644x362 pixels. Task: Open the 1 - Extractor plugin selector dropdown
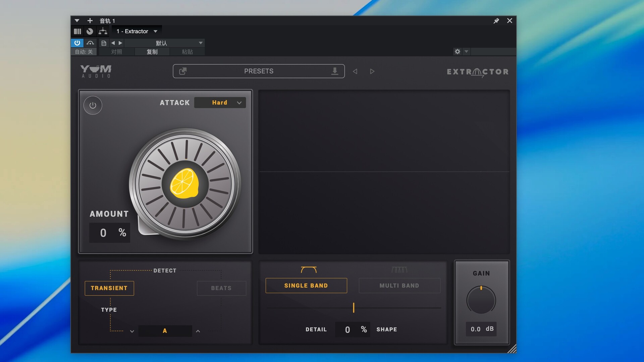[137, 31]
